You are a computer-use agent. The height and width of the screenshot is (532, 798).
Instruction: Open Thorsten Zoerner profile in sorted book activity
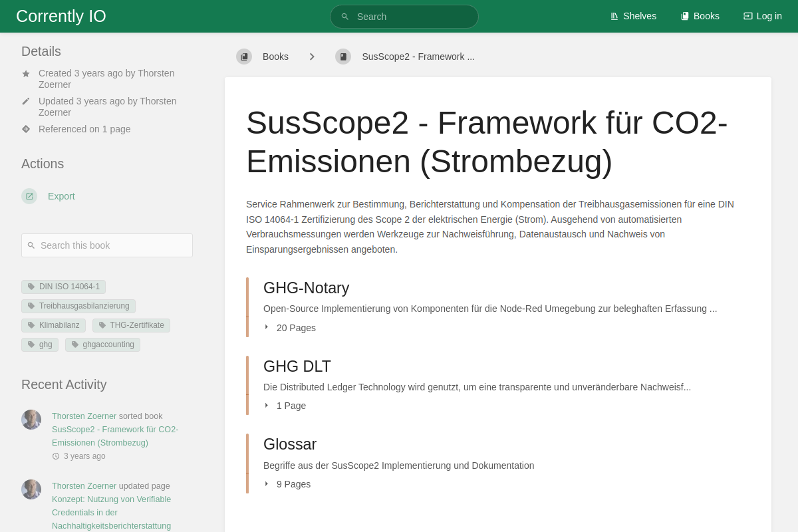(x=84, y=416)
